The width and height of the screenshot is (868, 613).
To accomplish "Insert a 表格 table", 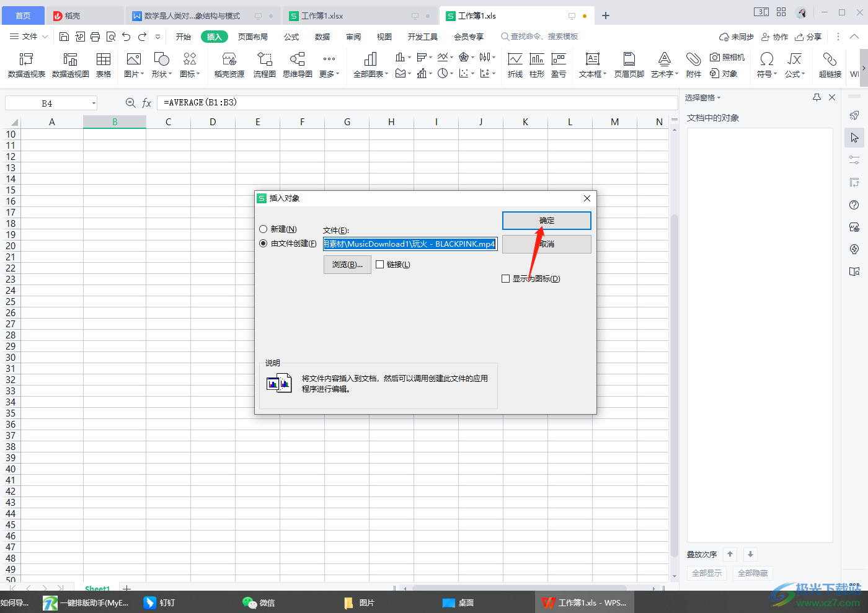I will point(104,65).
